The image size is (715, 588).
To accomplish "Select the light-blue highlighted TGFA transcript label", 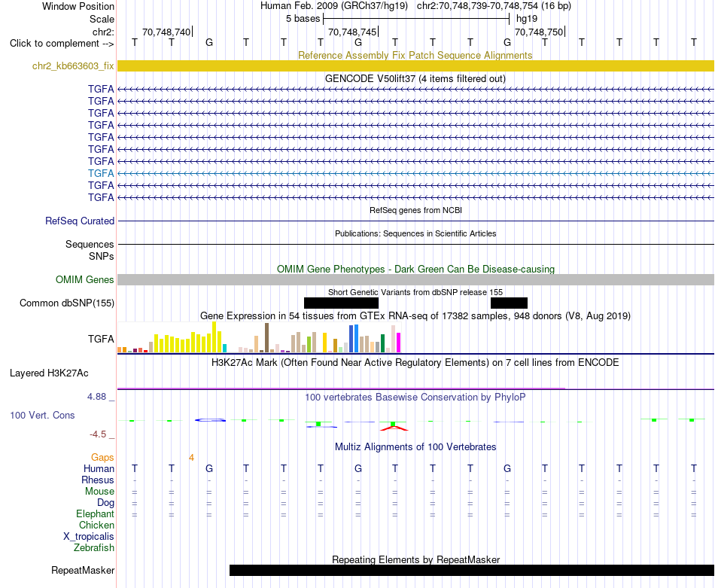I will coord(101,173).
